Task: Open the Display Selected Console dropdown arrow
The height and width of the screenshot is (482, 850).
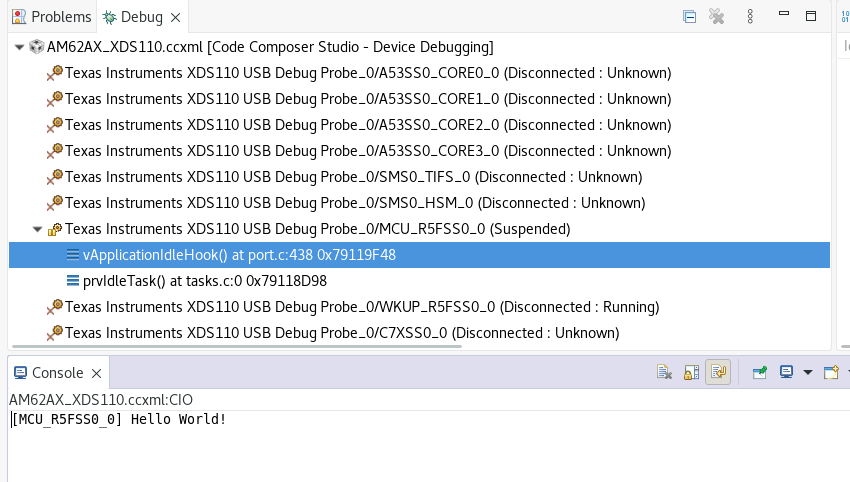Action: tap(807, 373)
